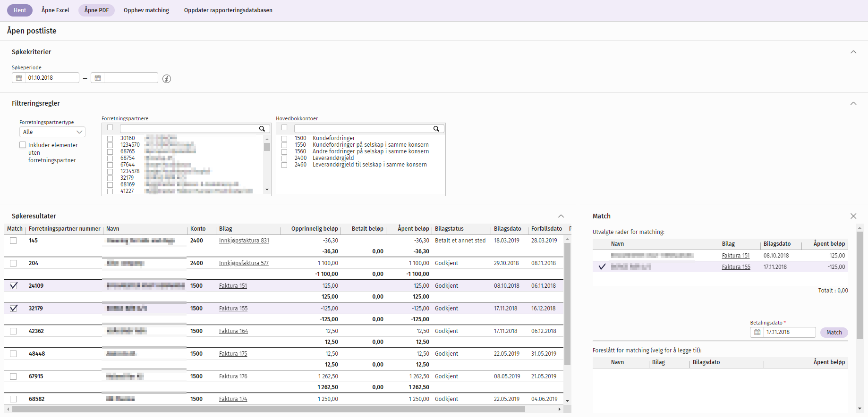Open Forretningspartnertype dropdown showing Alle
Image resolution: width=868 pixels, height=417 pixels.
52,132
